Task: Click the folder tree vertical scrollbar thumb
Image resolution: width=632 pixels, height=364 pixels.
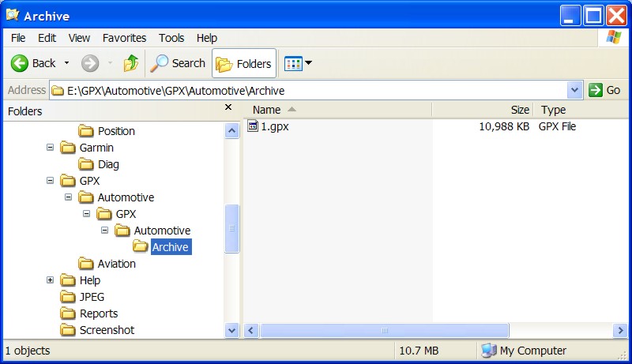Action: [x=232, y=229]
